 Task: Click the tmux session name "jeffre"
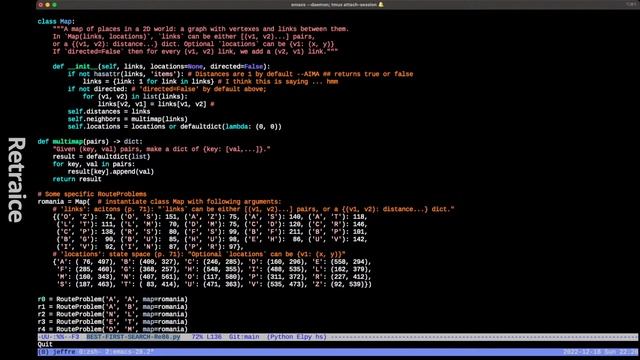[64, 352]
